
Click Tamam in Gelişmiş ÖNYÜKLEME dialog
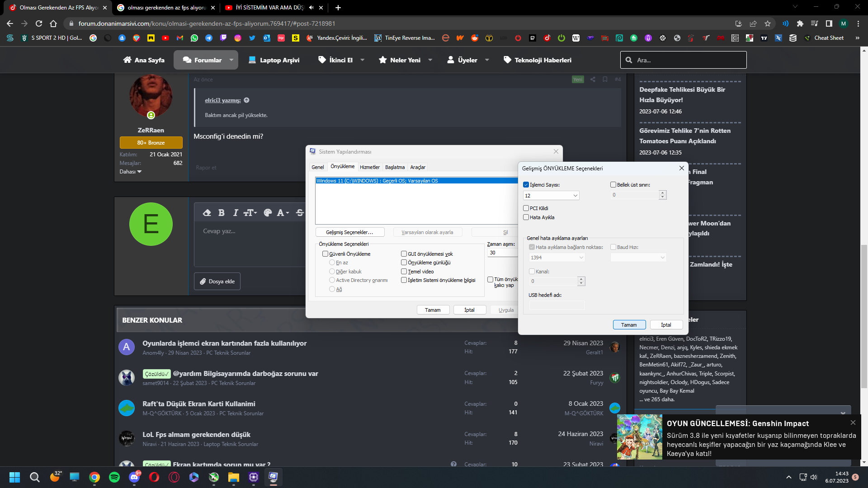click(629, 325)
